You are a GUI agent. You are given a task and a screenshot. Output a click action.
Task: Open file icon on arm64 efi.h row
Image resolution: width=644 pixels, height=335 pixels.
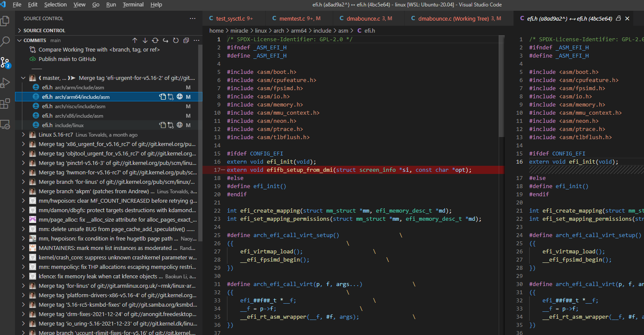click(x=162, y=97)
